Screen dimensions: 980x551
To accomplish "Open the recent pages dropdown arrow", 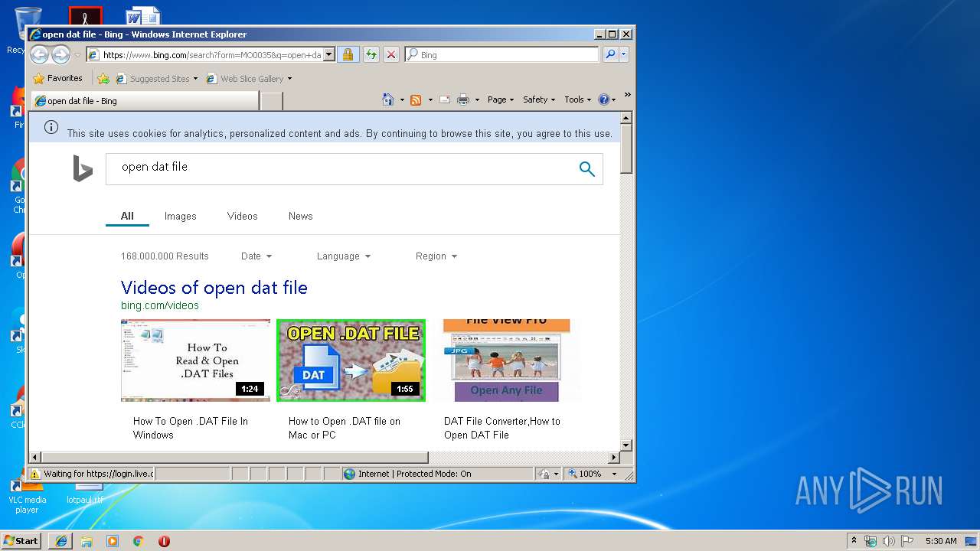I will (77, 55).
